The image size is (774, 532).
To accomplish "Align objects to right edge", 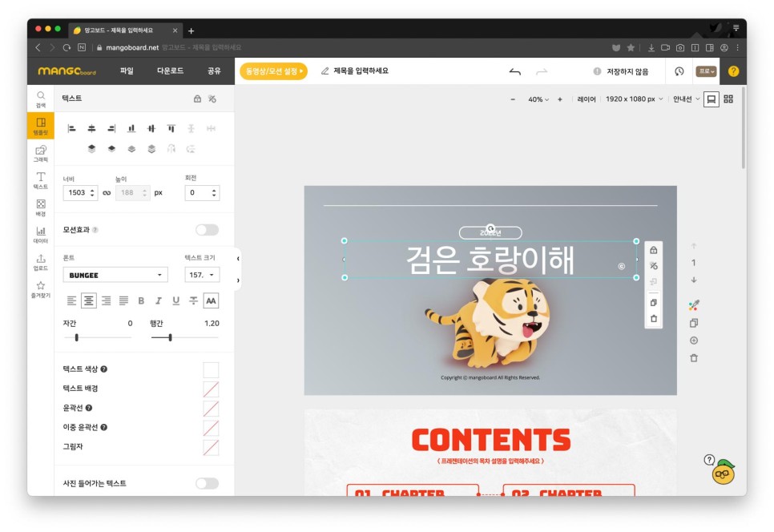I will pyautogui.click(x=111, y=128).
